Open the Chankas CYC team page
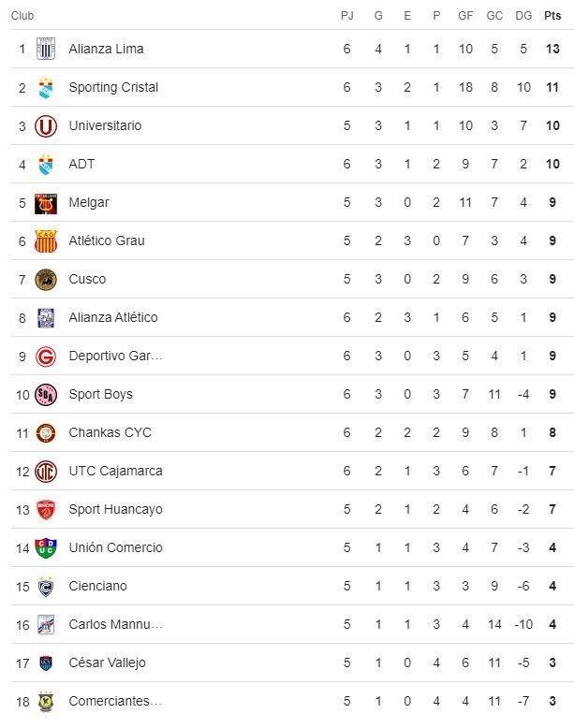 click(x=110, y=432)
